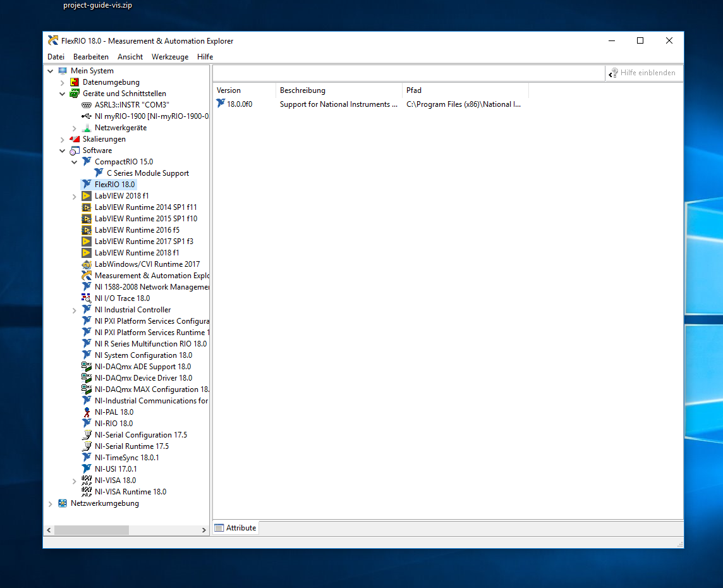The image size is (723, 588).
Task: Click the NI-PAL 18.0 icon
Action: click(x=86, y=412)
